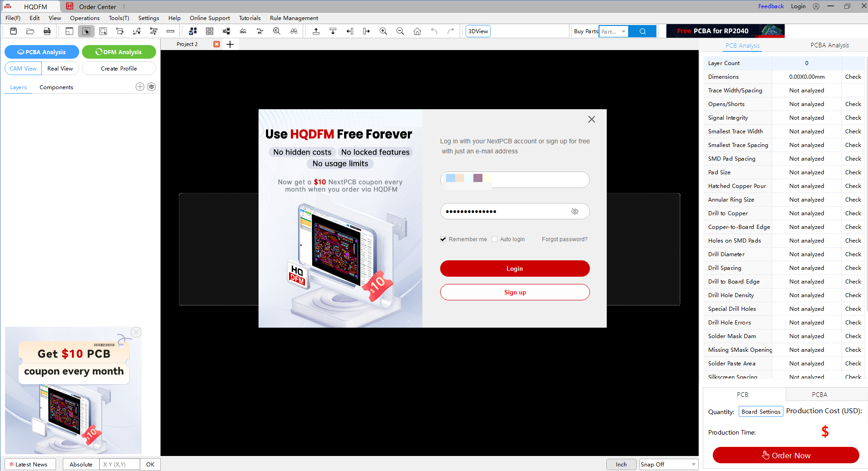This screenshot has height=471, width=868.
Task: Click the home view icon
Action: point(417,31)
